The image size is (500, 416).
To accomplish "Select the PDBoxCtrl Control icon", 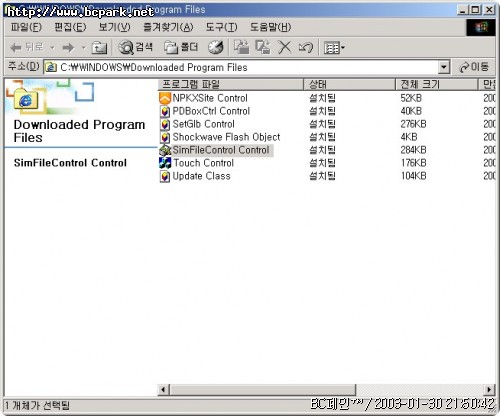I will 165,111.
